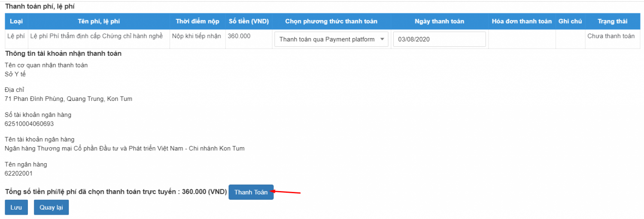The width and height of the screenshot is (644, 219).
Task: Click the Trạng thái column header
Action: (612, 21)
